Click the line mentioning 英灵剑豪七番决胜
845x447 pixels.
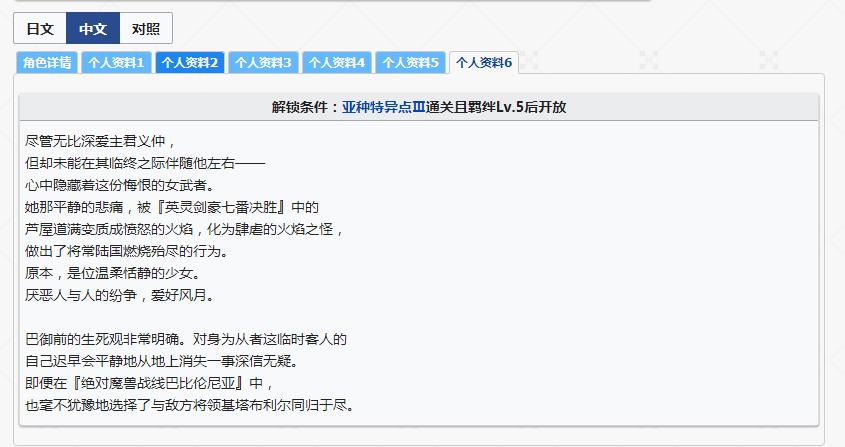(172, 207)
